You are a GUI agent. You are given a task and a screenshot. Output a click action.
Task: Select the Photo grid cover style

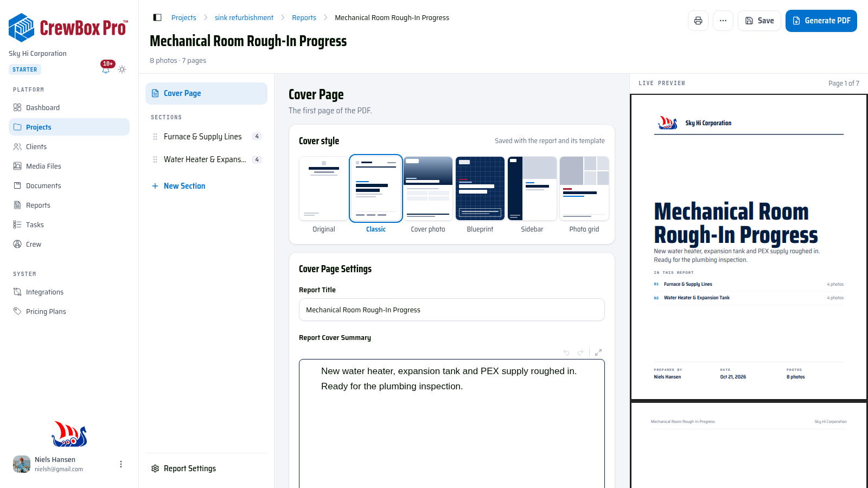(x=584, y=194)
